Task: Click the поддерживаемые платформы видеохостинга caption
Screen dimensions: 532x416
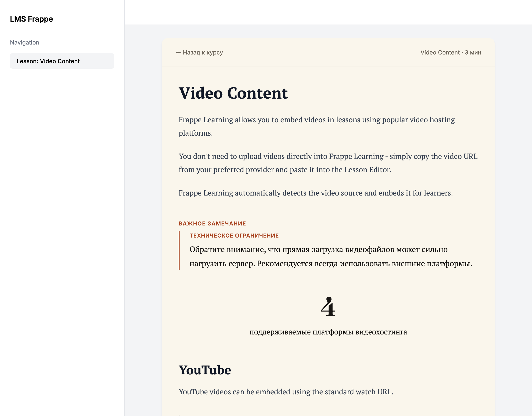Action: [x=328, y=332]
